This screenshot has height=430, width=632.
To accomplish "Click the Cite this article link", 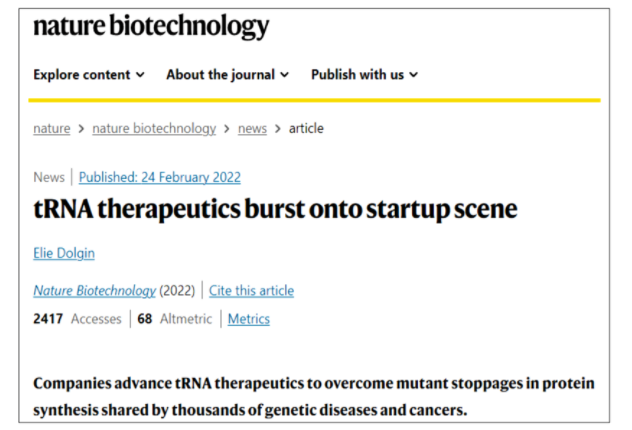I will [x=253, y=291].
